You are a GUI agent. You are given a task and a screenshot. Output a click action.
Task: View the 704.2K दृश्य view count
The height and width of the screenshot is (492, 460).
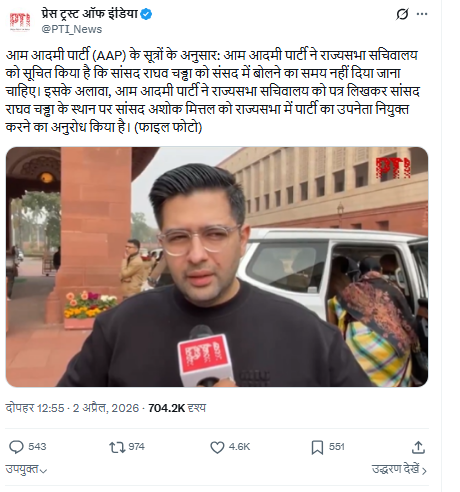click(177, 408)
